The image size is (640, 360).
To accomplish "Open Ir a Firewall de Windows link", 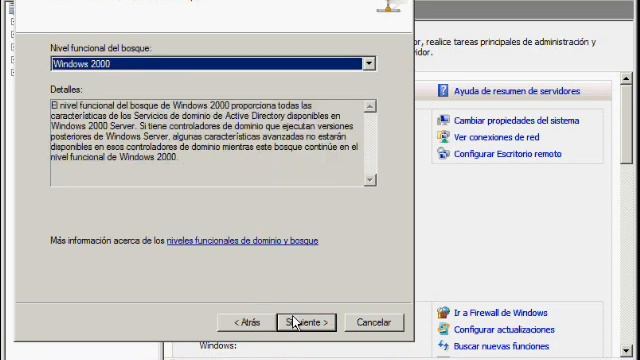I will 501,313.
